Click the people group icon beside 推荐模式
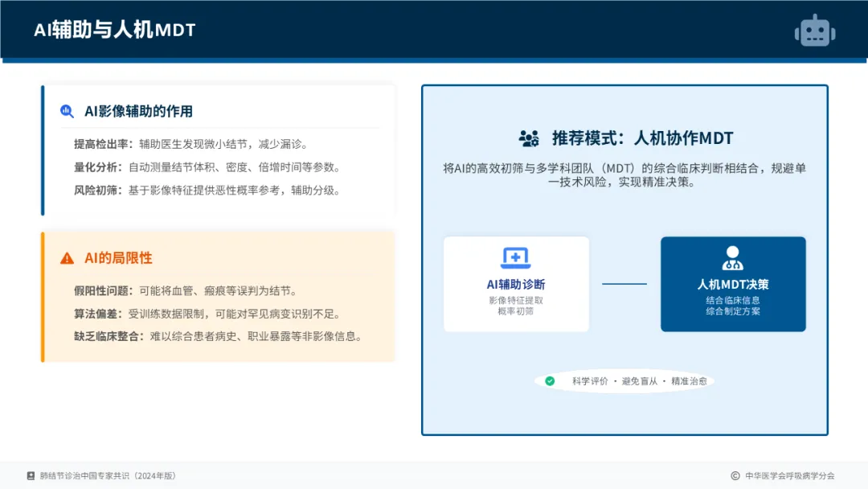 [x=529, y=138]
